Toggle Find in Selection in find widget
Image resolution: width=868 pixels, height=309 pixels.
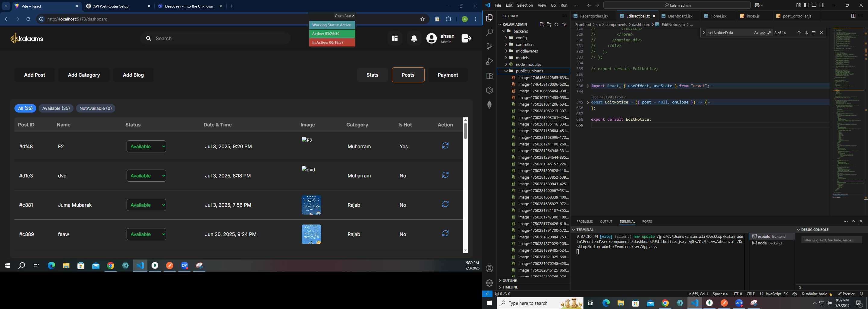pos(814,33)
